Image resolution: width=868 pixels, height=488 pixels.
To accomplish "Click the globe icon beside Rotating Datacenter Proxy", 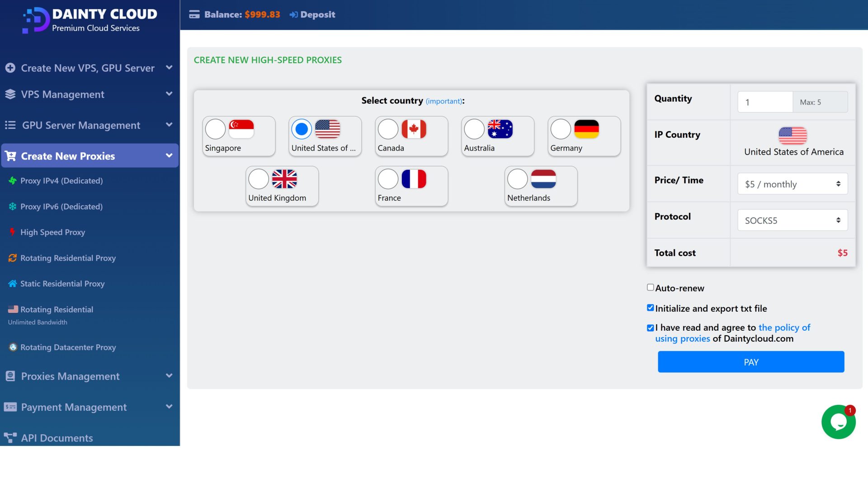I will (13, 347).
